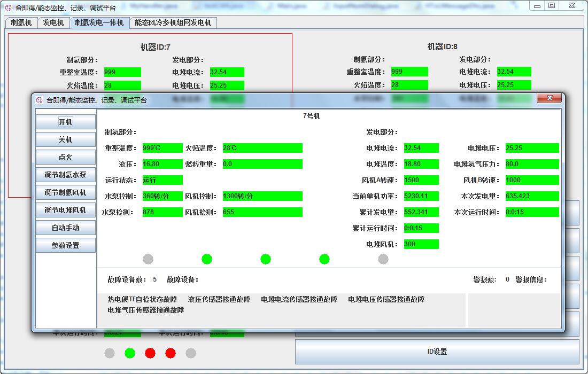Click the ID设置 button

coord(437,352)
